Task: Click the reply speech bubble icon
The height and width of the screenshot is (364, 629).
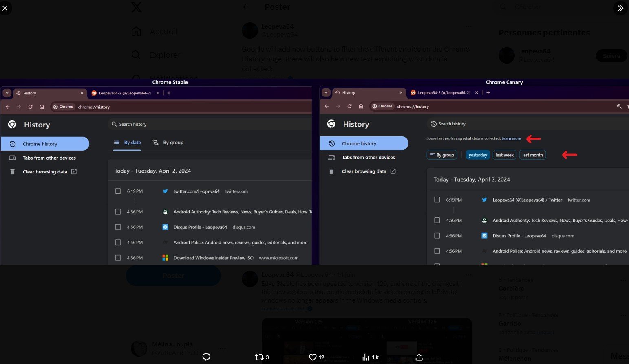Action: pyautogui.click(x=206, y=357)
